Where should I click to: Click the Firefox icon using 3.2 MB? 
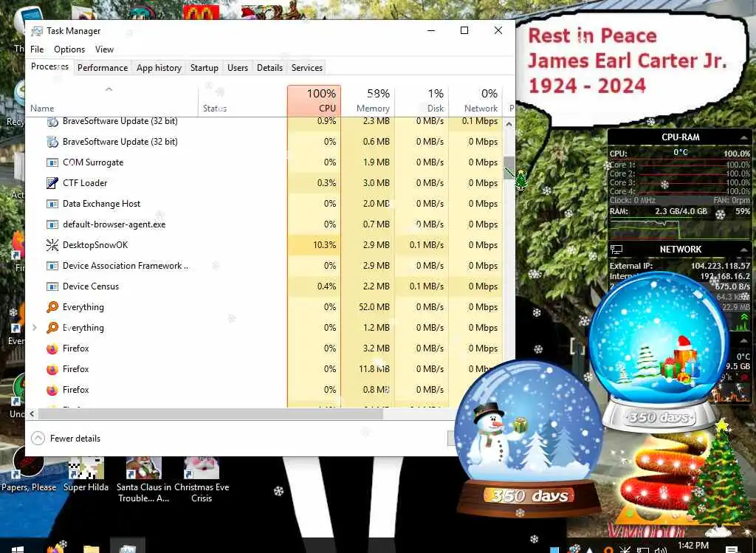tap(52, 348)
